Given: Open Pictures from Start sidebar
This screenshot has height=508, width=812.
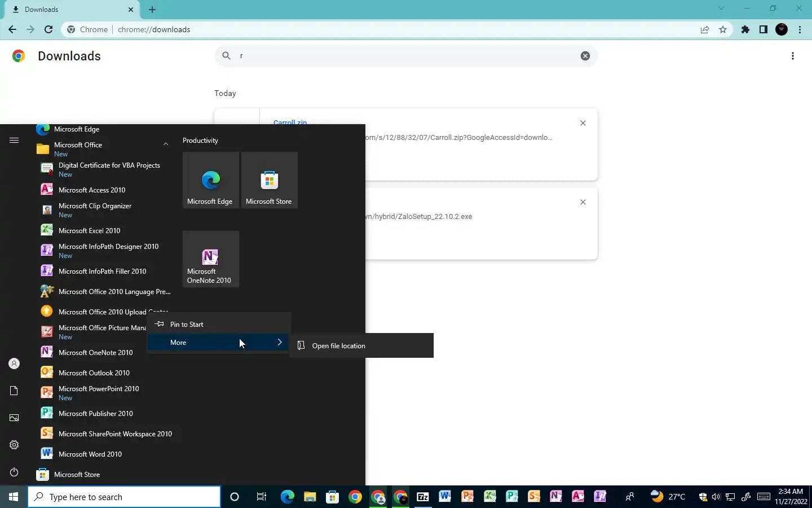Looking at the screenshot, I should point(14,418).
